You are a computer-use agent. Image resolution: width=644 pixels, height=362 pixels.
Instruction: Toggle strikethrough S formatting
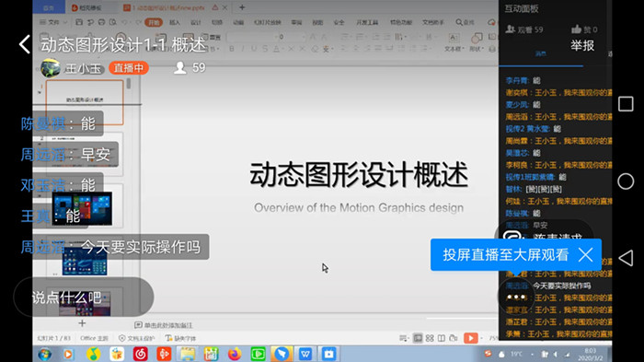[x=265, y=49]
